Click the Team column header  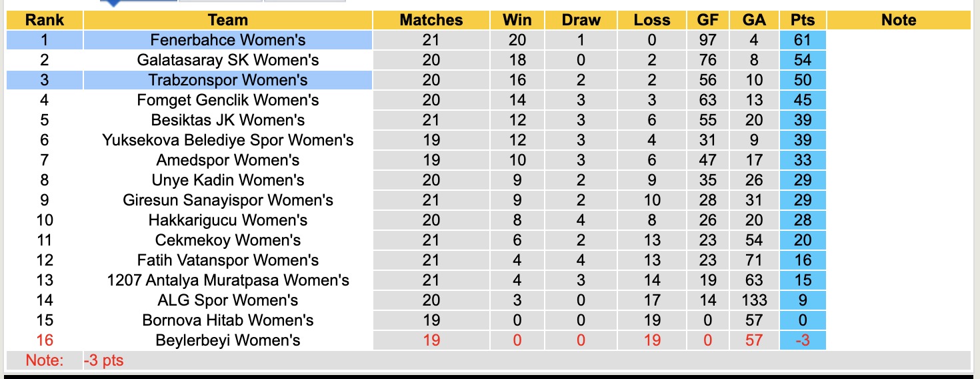(227, 20)
